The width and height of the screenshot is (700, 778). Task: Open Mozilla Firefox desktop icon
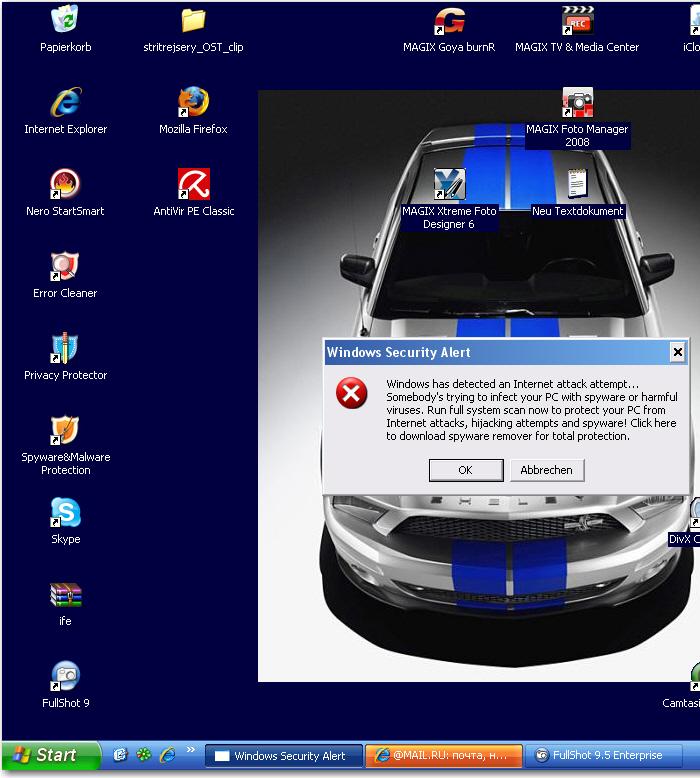pyautogui.click(x=193, y=102)
